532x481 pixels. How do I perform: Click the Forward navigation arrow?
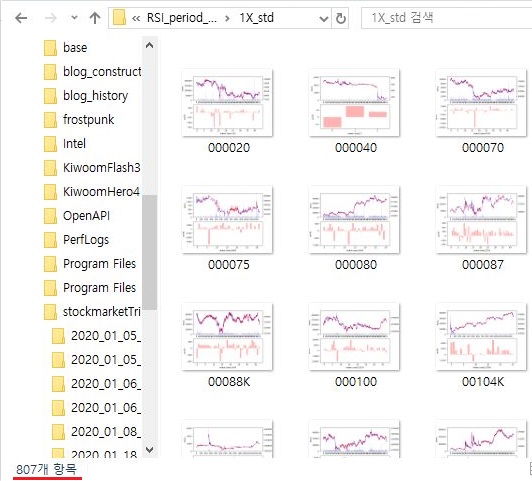51,18
